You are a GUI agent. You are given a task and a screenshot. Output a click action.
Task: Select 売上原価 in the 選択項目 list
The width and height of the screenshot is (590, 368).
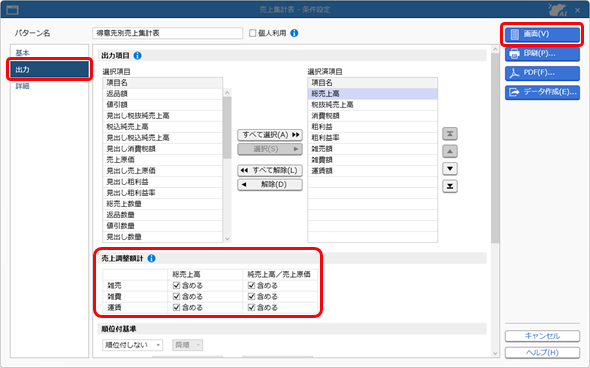point(163,160)
